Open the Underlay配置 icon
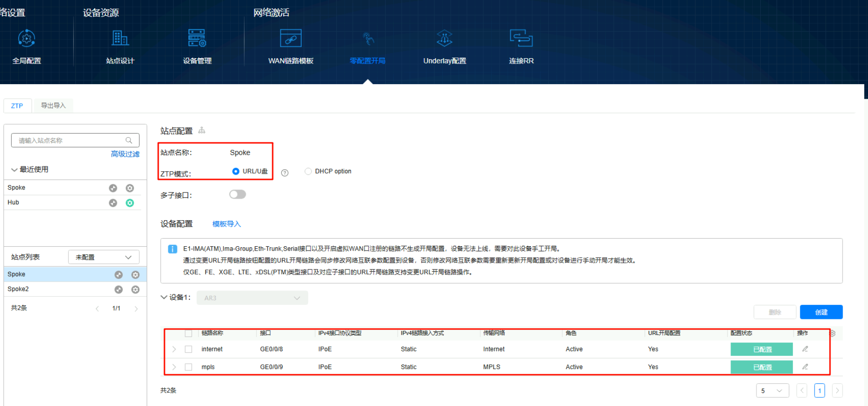The image size is (868, 406). click(444, 38)
